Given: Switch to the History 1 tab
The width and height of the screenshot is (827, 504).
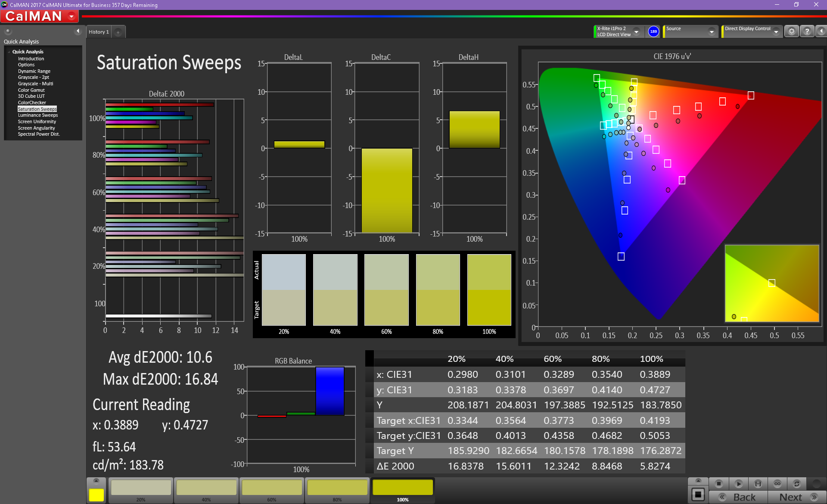Looking at the screenshot, I should click(x=99, y=32).
